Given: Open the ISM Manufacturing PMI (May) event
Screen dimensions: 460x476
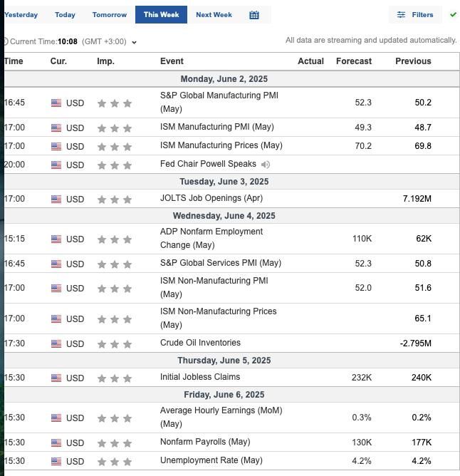Looking at the screenshot, I should 216,127.
